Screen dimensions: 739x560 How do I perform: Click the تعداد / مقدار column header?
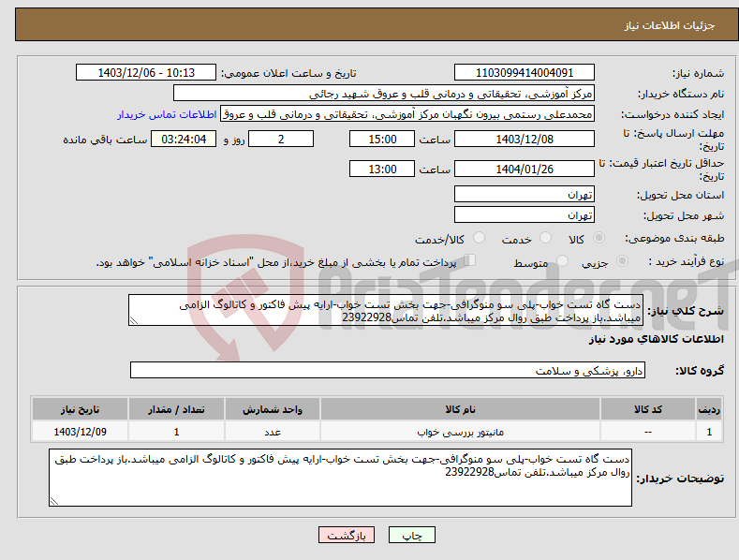point(176,409)
